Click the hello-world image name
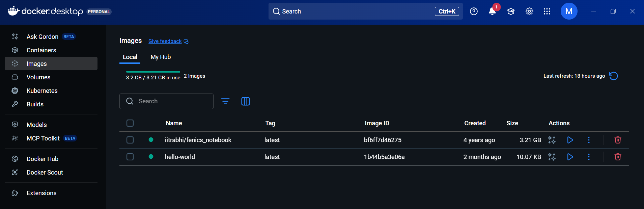 (180, 157)
